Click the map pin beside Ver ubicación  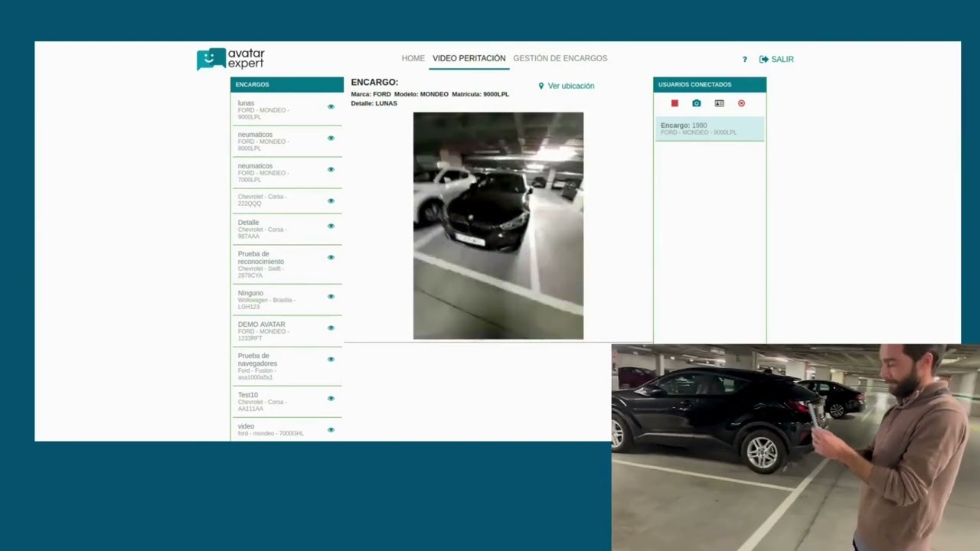pyautogui.click(x=541, y=86)
